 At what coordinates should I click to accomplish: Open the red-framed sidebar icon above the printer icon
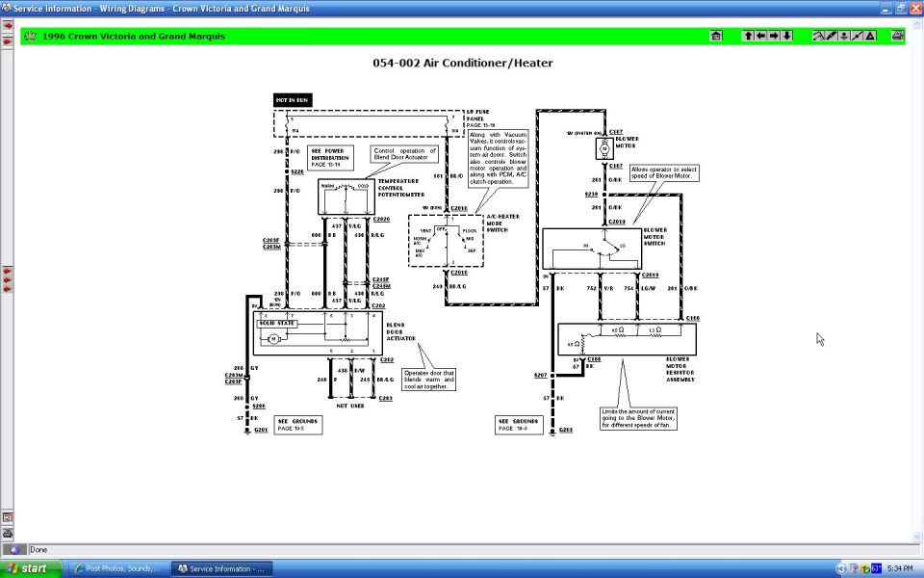pos(7,518)
